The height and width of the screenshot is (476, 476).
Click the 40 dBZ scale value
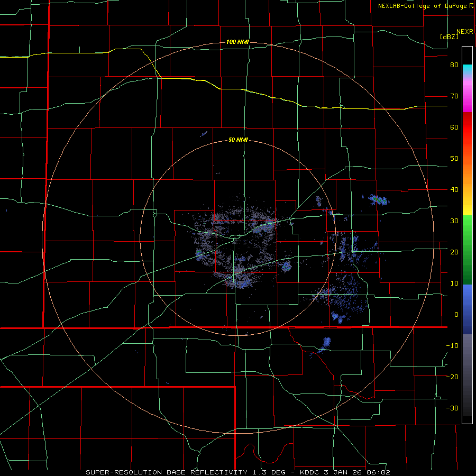tap(454, 190)
